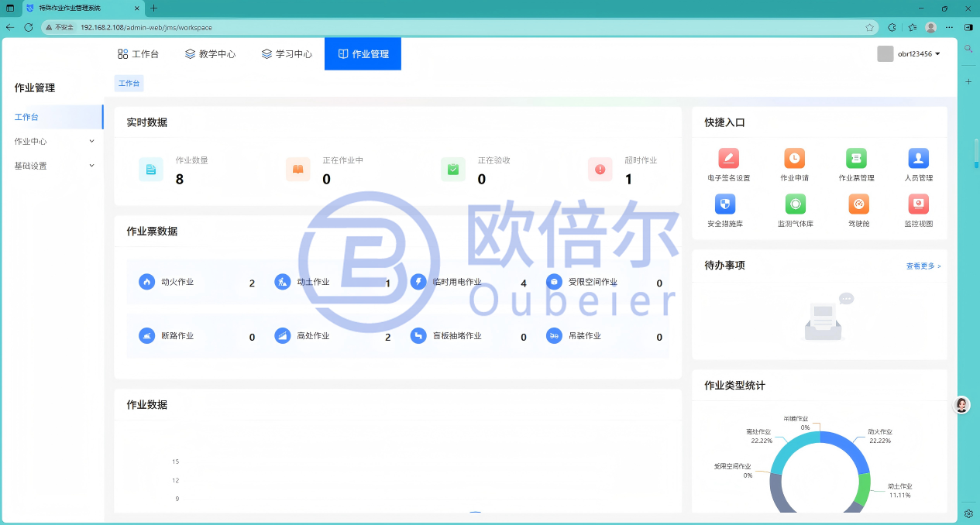Screen dimensions: 980x525
Task: Open the 安全措施库 shortcut icon
Action: click(x=725, y=204)
